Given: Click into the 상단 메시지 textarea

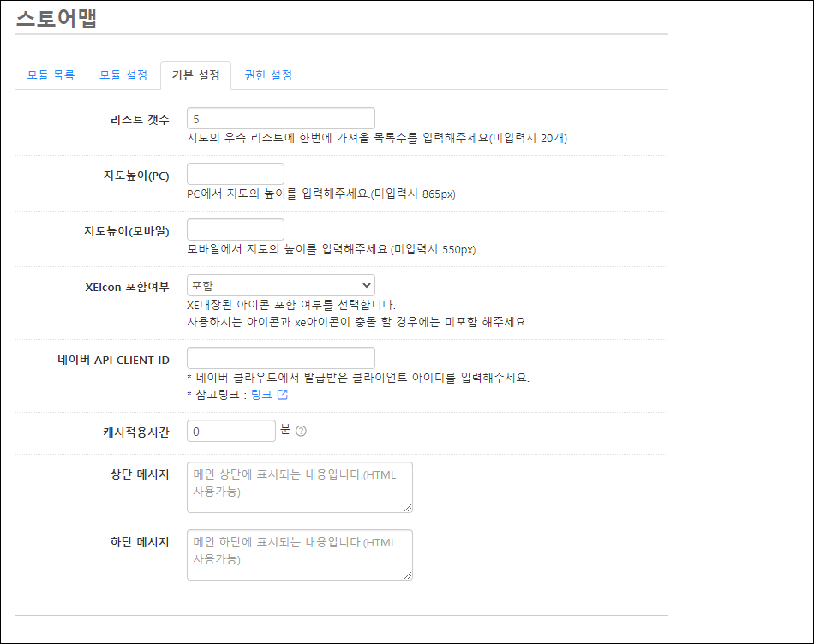Looking at the screenshot, I should [x=300, y=487].
